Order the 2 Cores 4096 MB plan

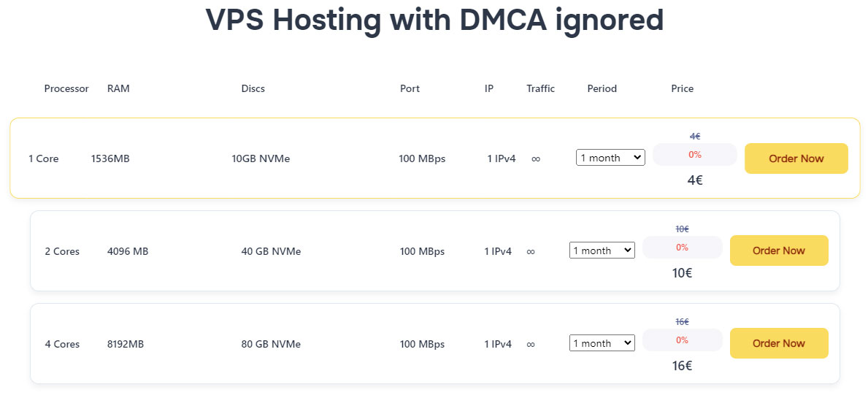pos(779,250)
